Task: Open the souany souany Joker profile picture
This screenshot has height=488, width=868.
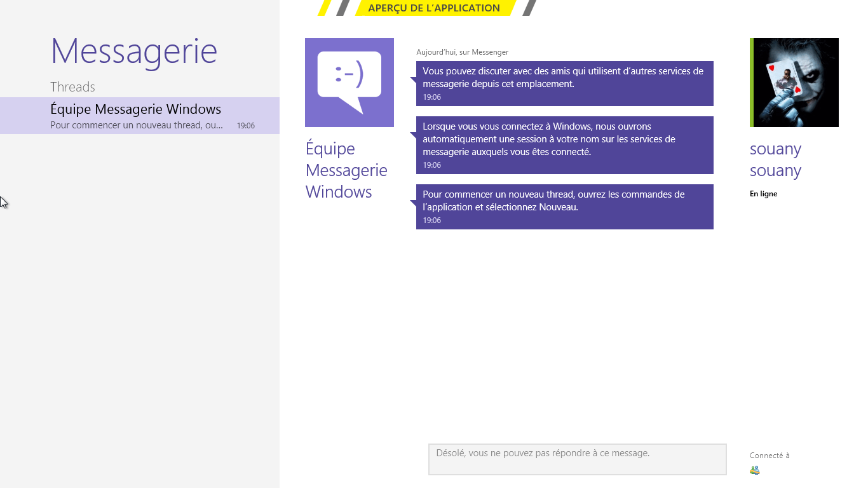Action: click(x=794, y=83)
